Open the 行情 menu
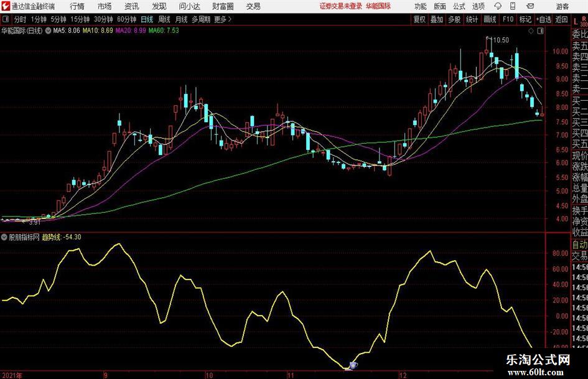This screenshot has height=379, width=588. (x=77, y=6)
